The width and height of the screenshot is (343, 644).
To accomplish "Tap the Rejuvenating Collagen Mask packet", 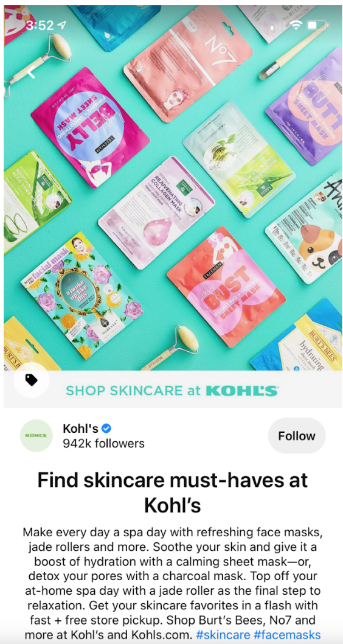I will click(156, 212).
